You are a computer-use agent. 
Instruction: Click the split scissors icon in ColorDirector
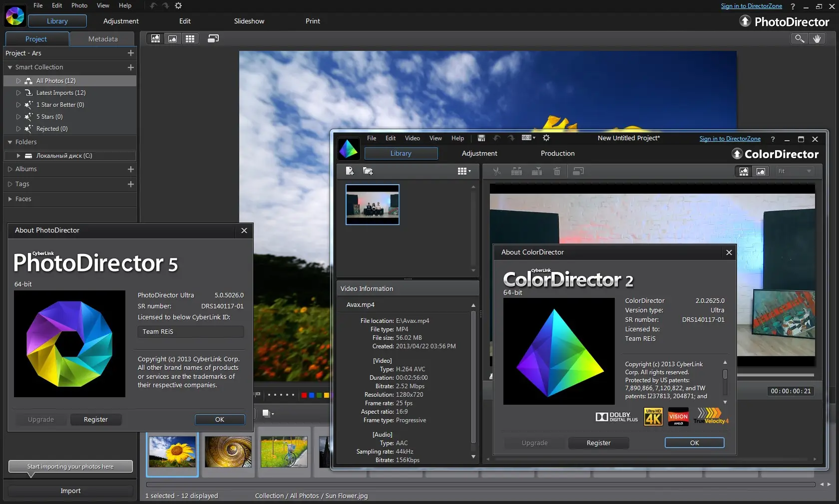497,171
